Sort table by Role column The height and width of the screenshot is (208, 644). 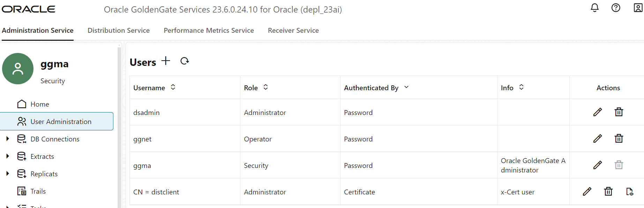(x=265, y=87)
